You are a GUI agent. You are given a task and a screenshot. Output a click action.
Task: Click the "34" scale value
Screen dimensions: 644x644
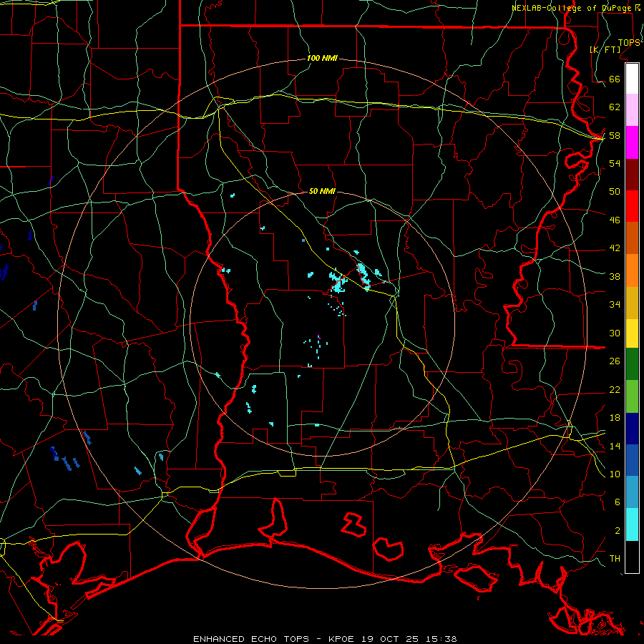tap(615, 305)
